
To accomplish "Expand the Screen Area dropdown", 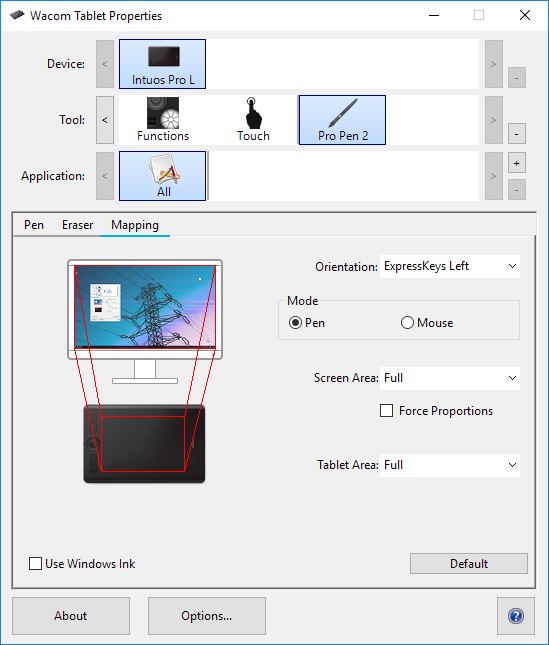I will [x=450, y=378].
